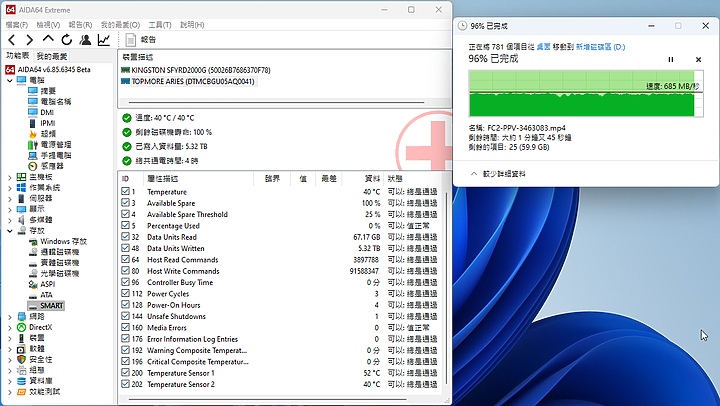Expand the server tree node
The width and height of the screenshot is (720, 406).
coord(10,198)
